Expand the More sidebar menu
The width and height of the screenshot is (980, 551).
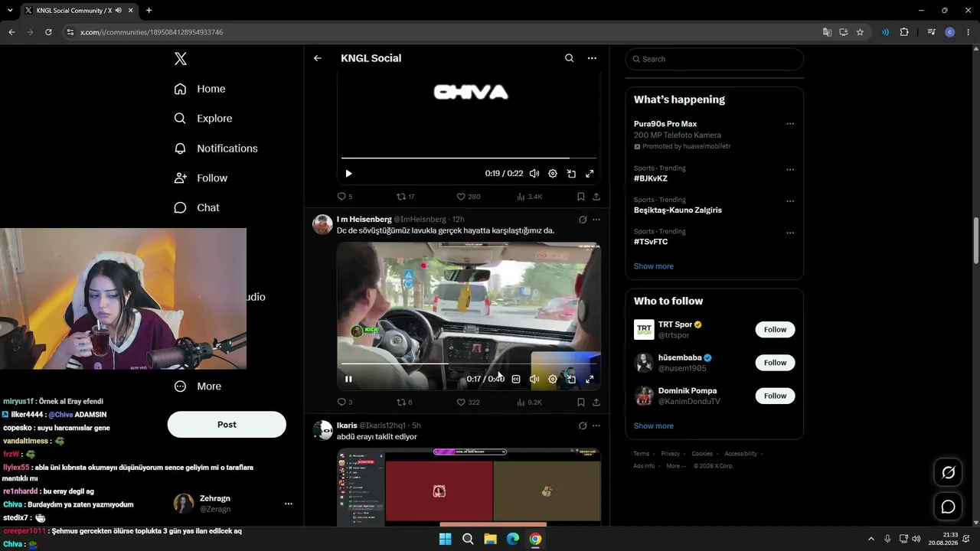pyautogui.click(x=198, y=386)
